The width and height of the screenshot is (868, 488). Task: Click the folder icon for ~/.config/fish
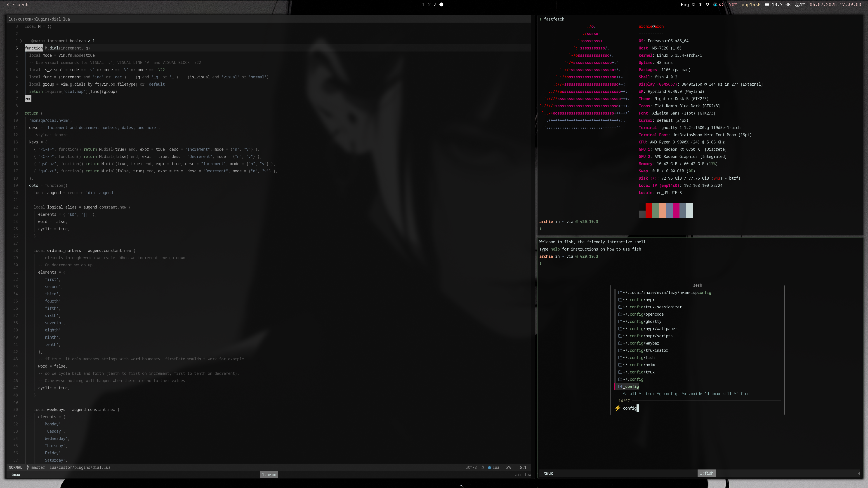620,357
